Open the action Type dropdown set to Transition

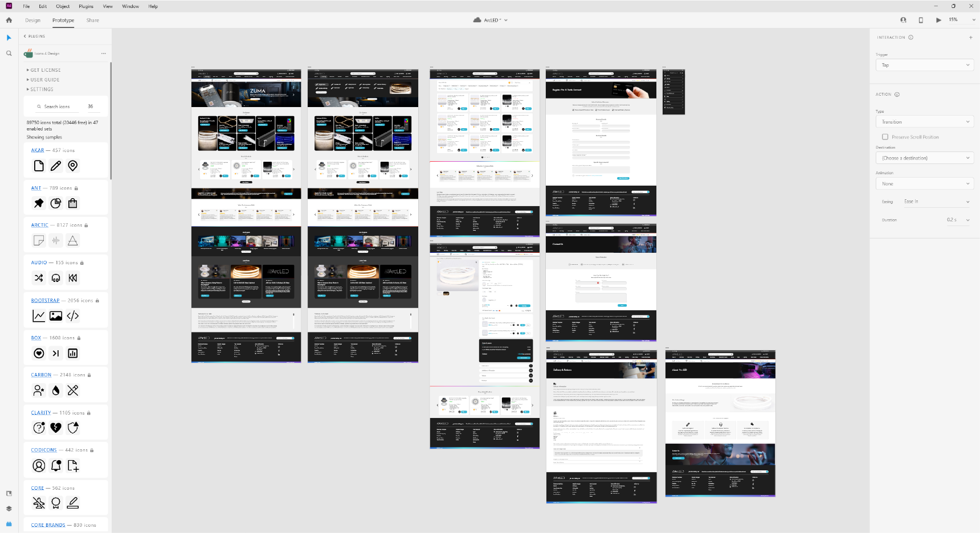click(x=924, y=122)
